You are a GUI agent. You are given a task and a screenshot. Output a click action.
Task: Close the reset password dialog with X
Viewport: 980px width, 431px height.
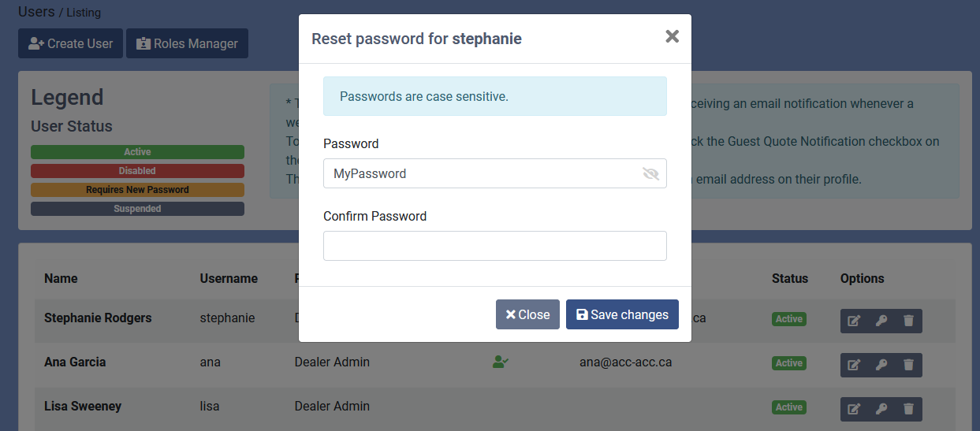[x=672, y=36]
